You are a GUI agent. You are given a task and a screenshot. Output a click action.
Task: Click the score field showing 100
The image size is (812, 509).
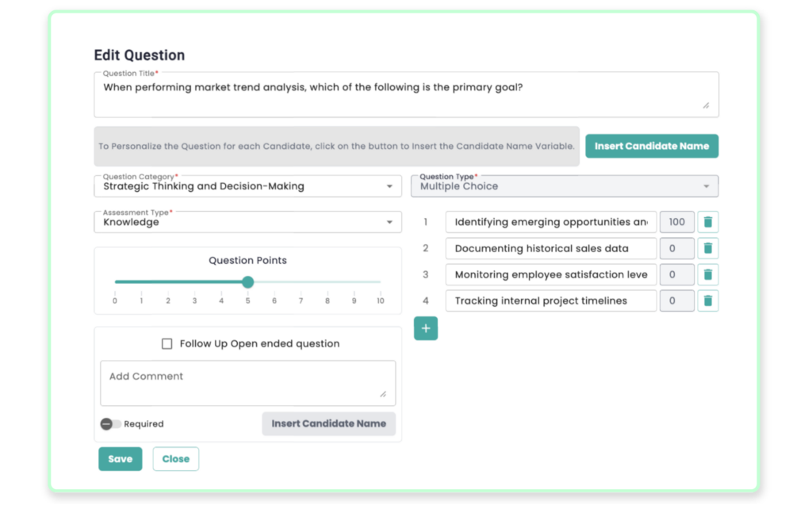click(676, 222)
